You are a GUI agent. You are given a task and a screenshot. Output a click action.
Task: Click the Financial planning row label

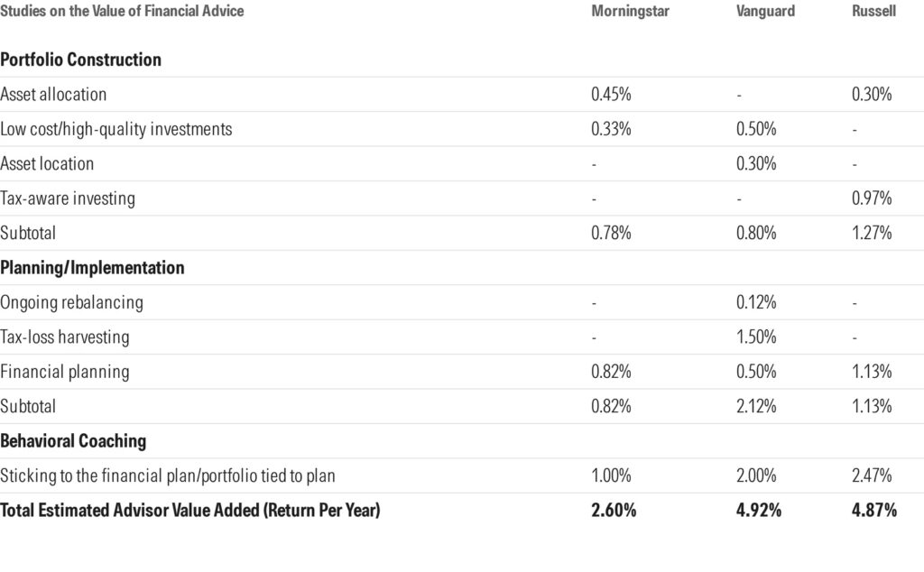tap(65, 372)
